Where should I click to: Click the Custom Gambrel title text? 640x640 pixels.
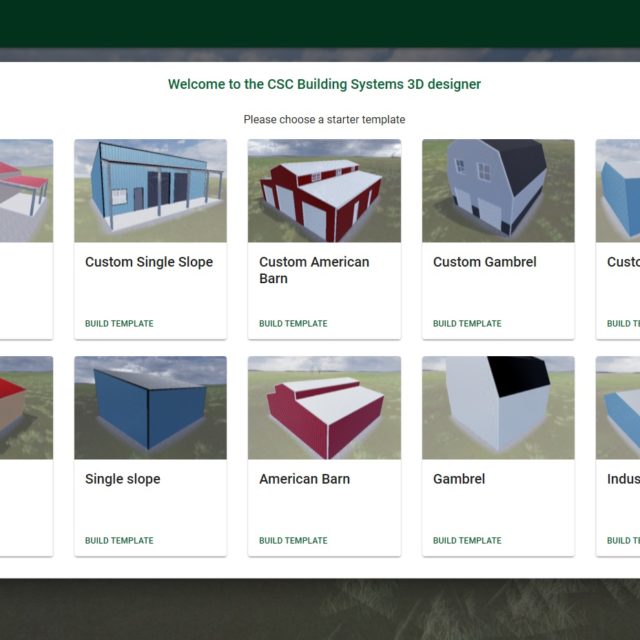click(484, 262)
